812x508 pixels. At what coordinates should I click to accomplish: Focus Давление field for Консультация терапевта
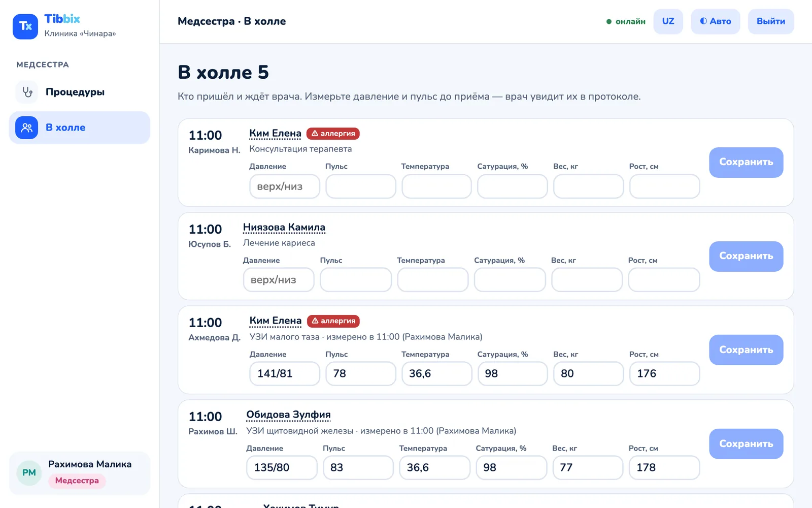click(285, 186)
